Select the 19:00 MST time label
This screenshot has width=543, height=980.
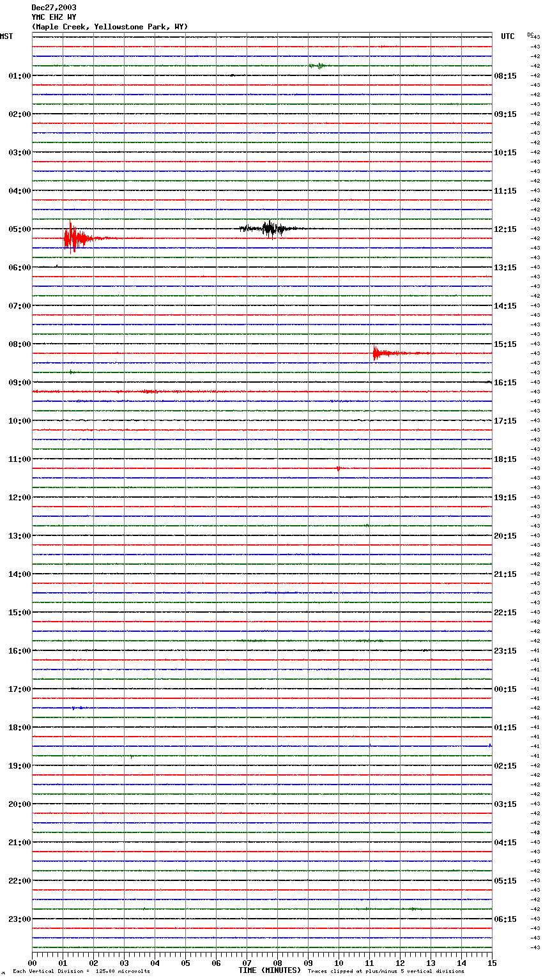tap(20, 766)
